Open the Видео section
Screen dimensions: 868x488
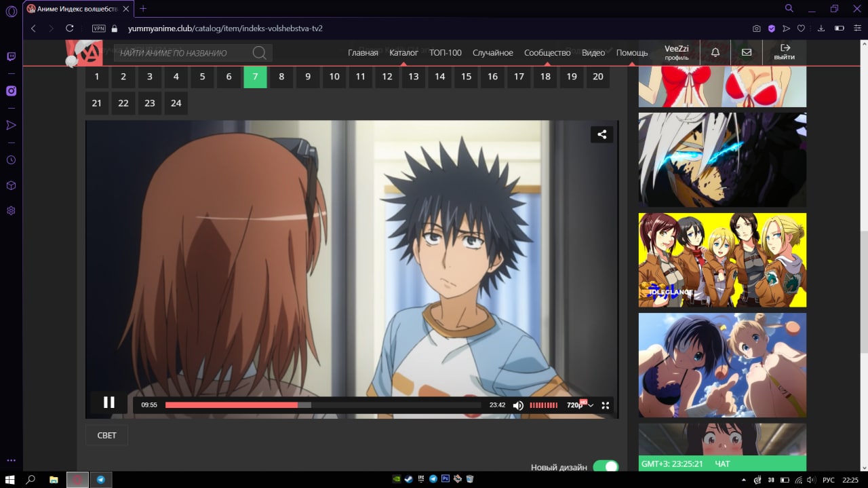coord(593,52)
